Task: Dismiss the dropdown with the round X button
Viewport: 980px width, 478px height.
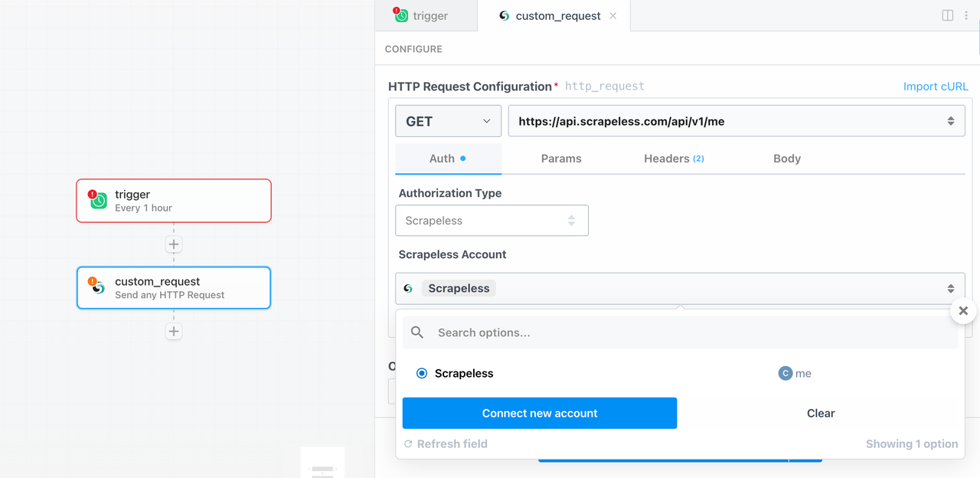Action: 963,311
